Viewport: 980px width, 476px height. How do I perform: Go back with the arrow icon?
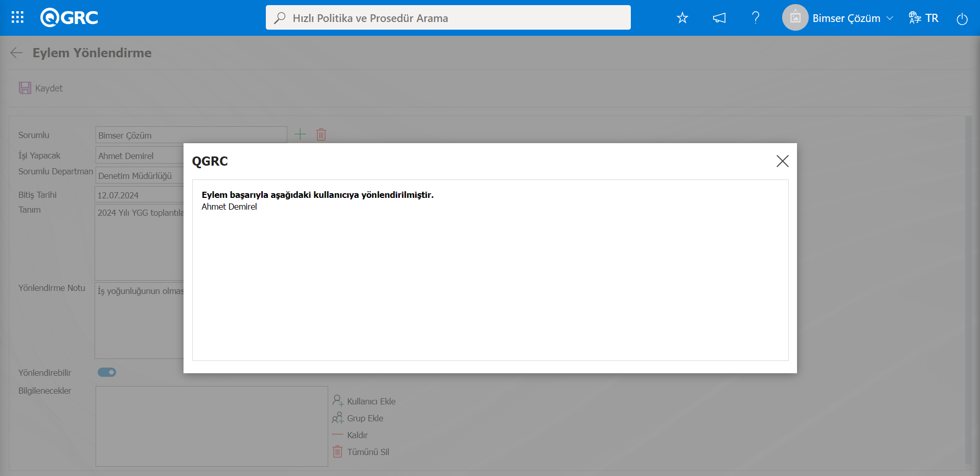[x=16, y=53]
